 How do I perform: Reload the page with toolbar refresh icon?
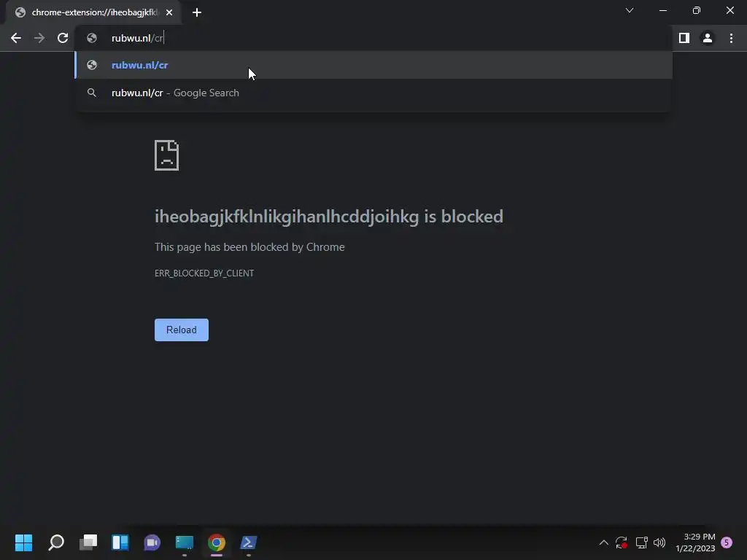point(63,38)
